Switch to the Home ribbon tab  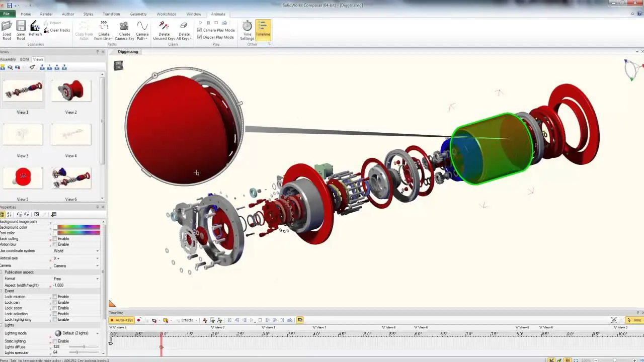point(26,14)
